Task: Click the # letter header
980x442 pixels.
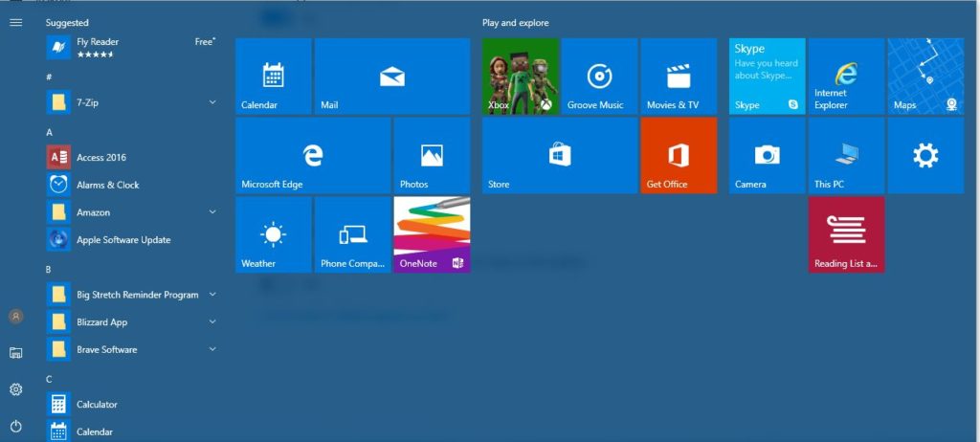Action: click(49, 77)
